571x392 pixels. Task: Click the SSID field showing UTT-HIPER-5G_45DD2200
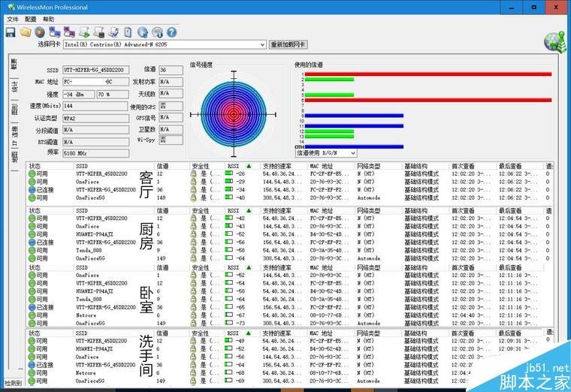coord(95,70)
